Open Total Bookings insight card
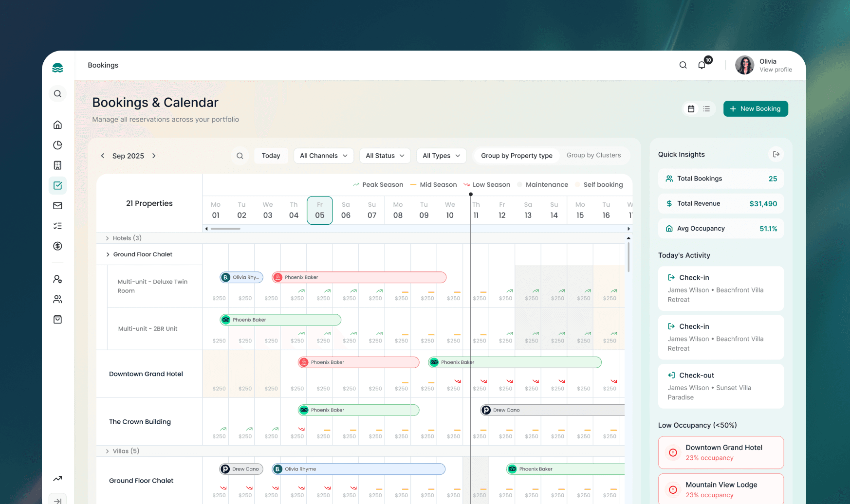Screen dimensions: 850x504 click(x=721, y=179)
